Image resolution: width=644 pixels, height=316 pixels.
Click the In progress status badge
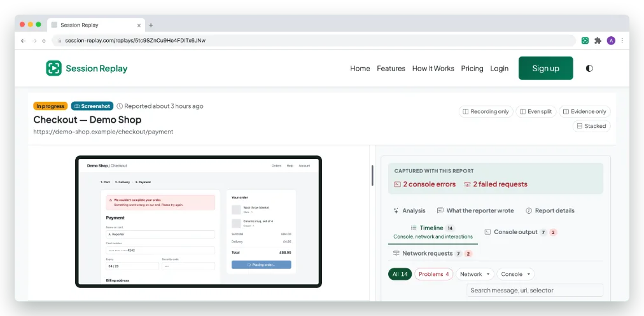click(50, 106)
